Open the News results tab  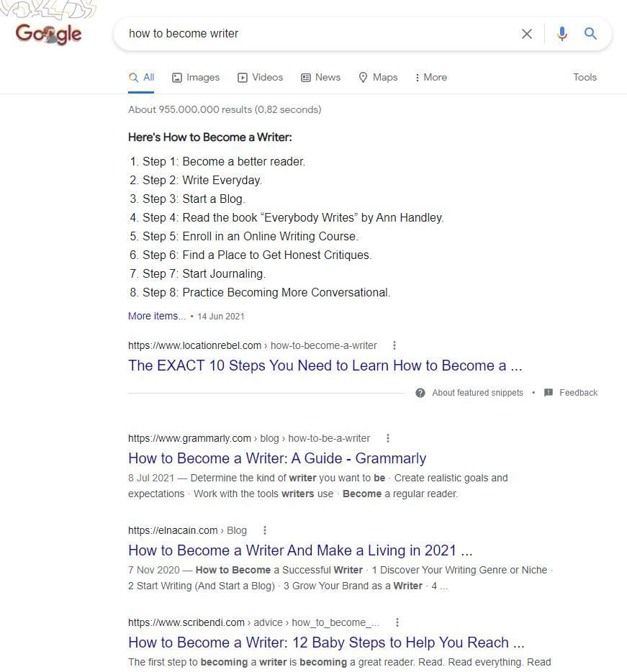tap(321, 78)
